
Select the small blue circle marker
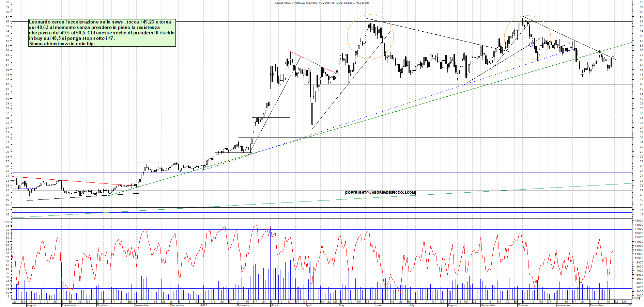point(531,45)
